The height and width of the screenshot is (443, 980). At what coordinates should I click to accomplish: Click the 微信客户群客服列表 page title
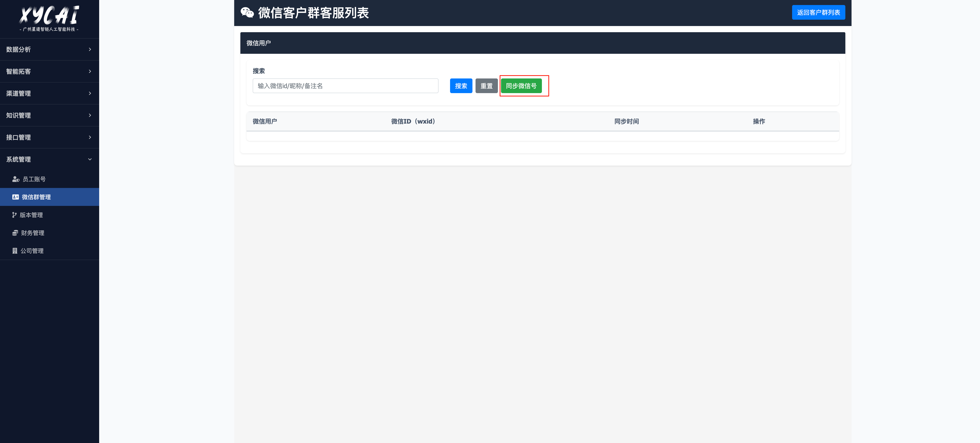313,13
